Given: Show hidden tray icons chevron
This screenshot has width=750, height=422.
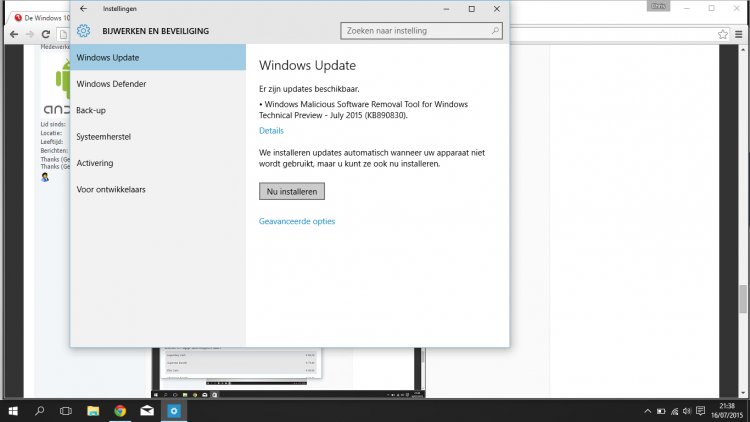Looking at the screenshot, I should point(648,411).
